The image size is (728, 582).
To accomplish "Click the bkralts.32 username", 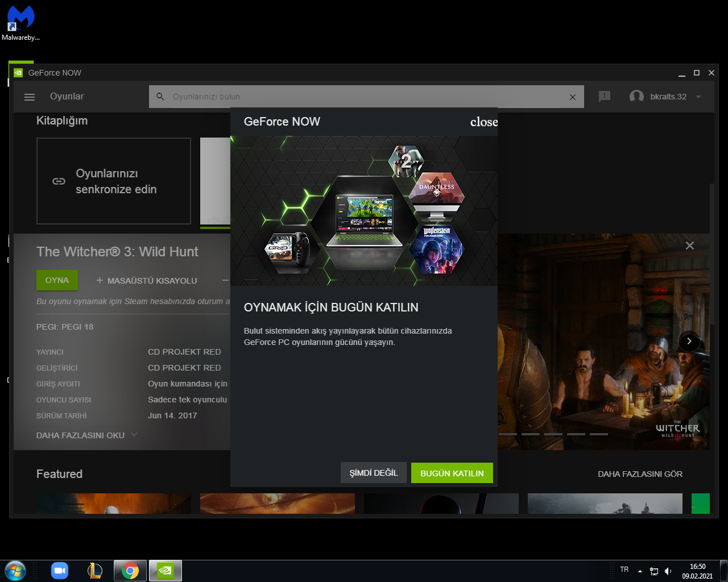I will click(x=668, y=97).
